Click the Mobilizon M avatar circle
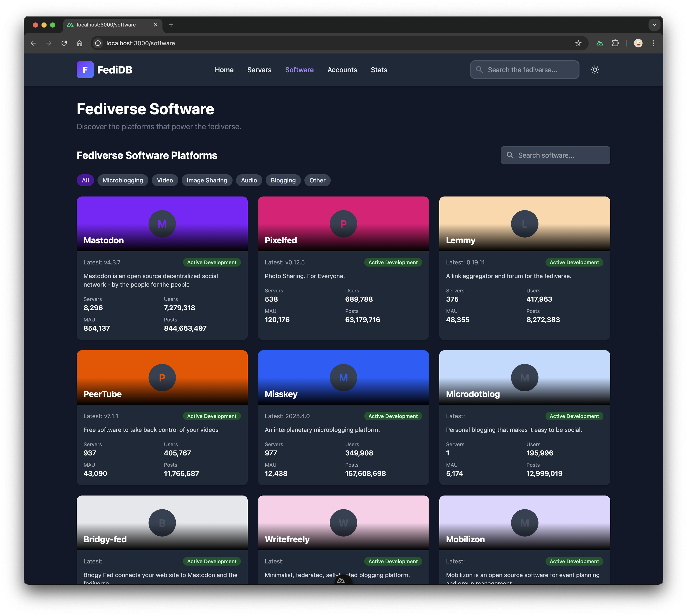The height and width of the screenshot is (616, 687). tap(524, 523)
